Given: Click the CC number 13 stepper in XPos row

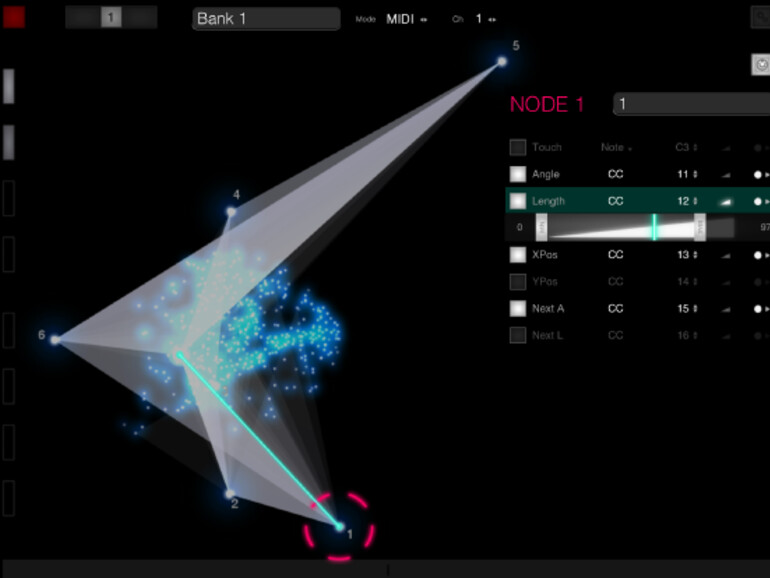Looking at the screenshot, I should pos(688,254).
